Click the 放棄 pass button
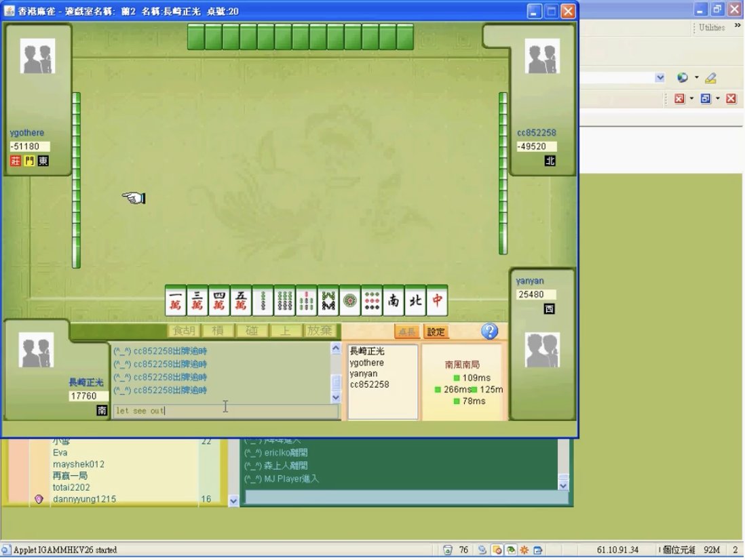 click(320, 331)
